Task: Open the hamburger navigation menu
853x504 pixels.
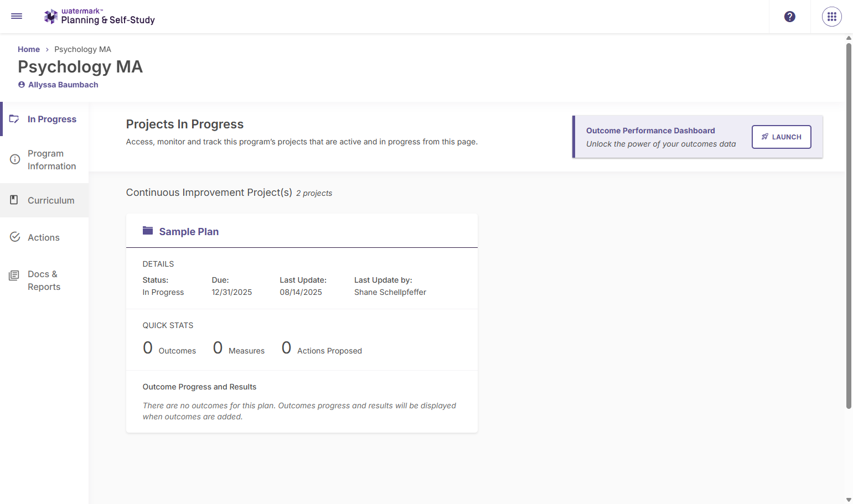Action: click(x=17, y=16)
